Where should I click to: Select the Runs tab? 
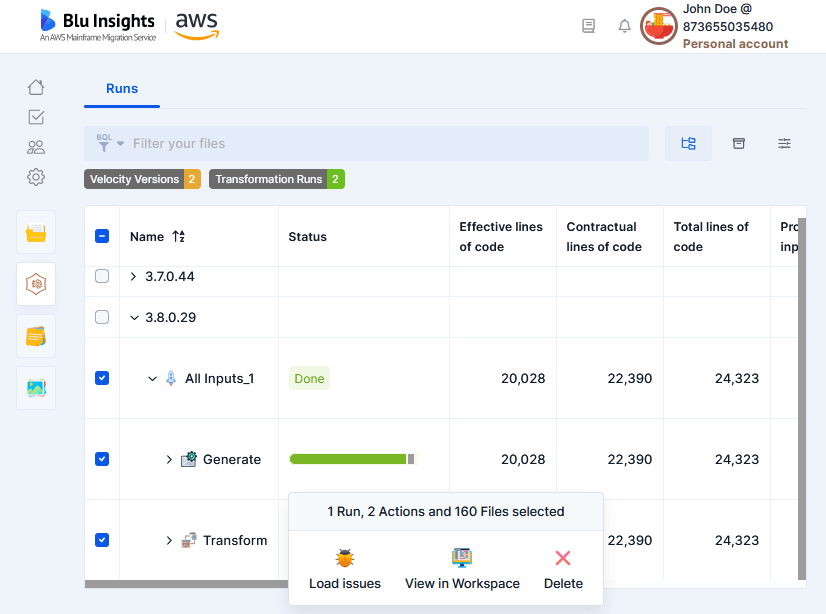click(x=122, y=88)
